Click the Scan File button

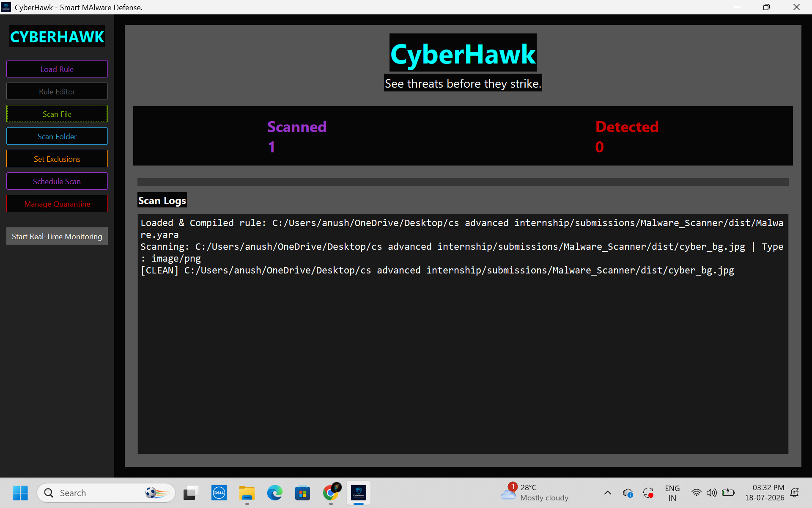pyautogui.click(x=57, y=114)
